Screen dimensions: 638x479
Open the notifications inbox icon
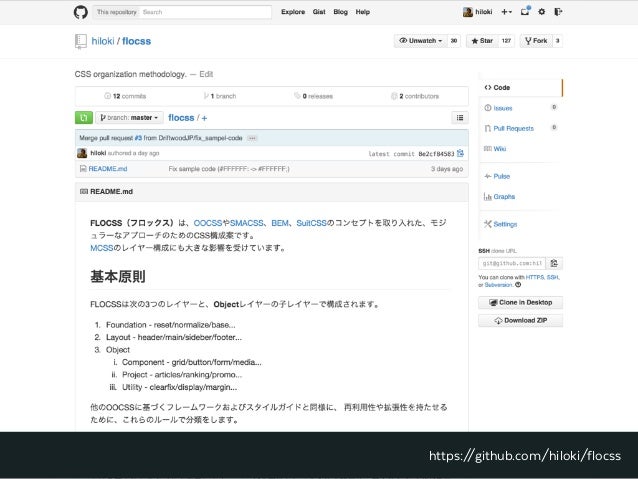coord(525,11)
